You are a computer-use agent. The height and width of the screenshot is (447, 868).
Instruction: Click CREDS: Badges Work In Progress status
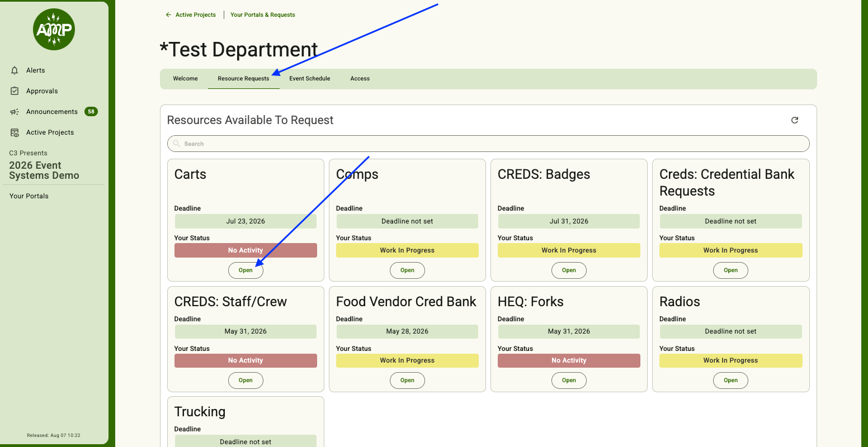tap(569, 250)
